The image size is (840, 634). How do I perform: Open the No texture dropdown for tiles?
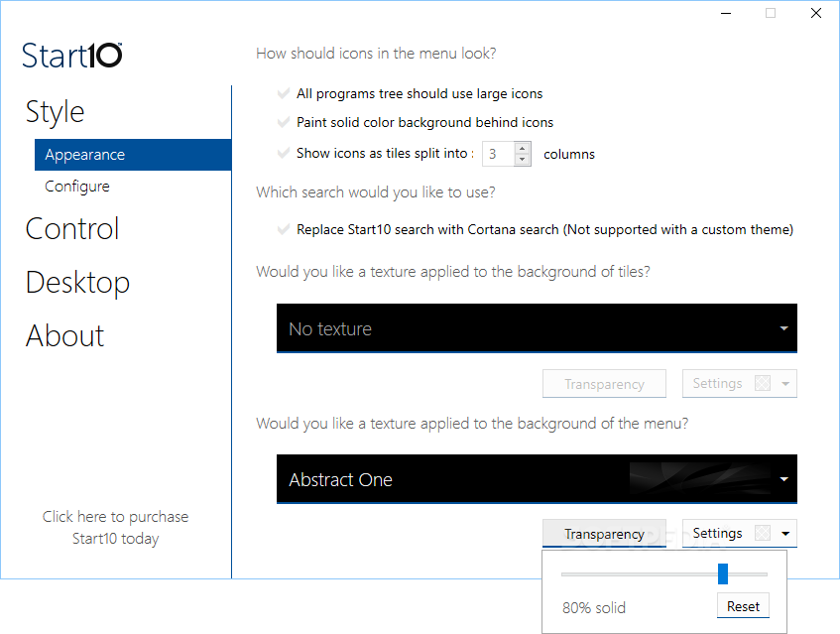pos(537,328)
